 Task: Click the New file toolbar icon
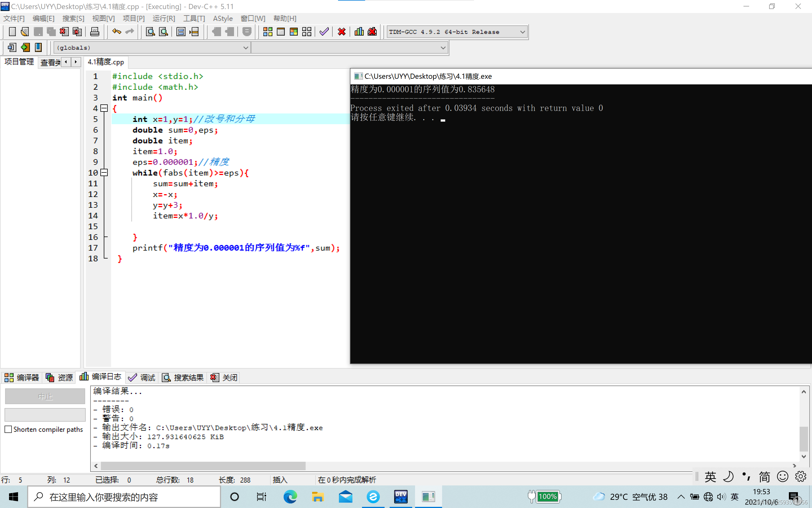click(x=12, y=32)
